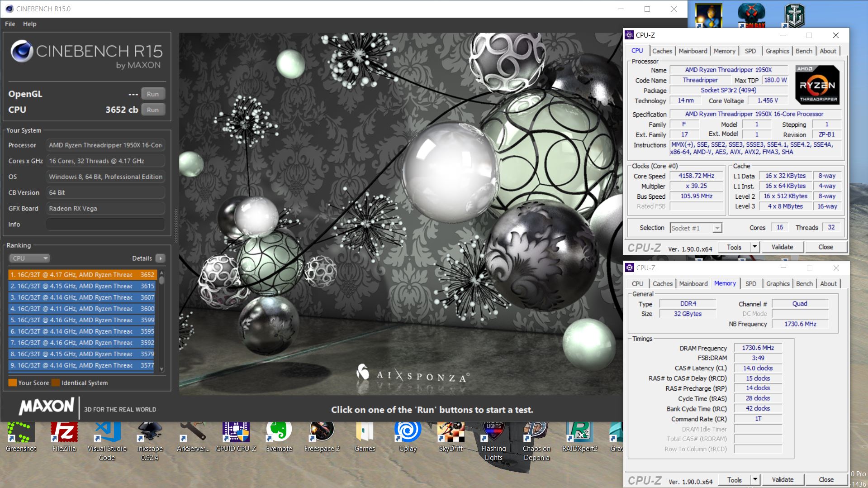Open the Ranking CPU dropdown in Cinebench
Viewport: 868px width, 488px height.
(29, 258)
